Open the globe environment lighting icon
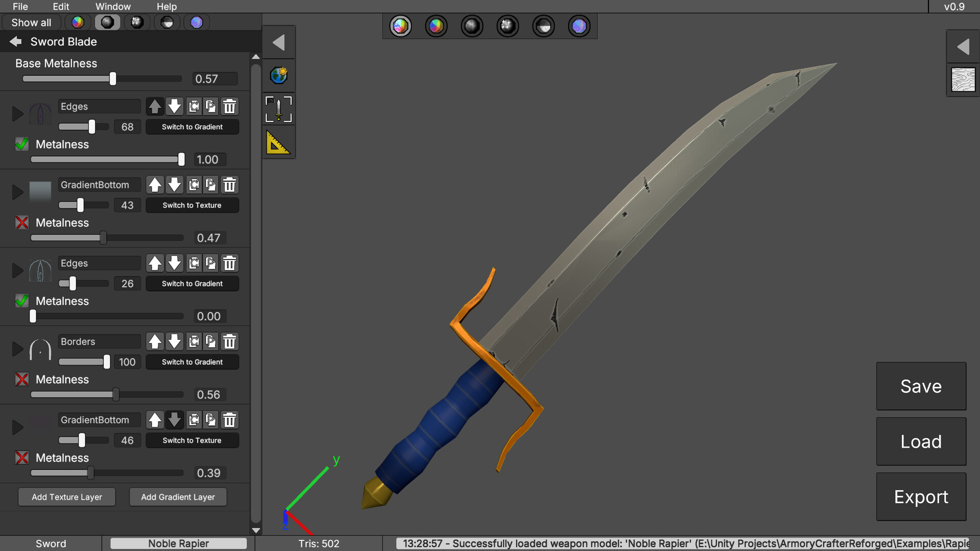980x551 pixels. 278,76
